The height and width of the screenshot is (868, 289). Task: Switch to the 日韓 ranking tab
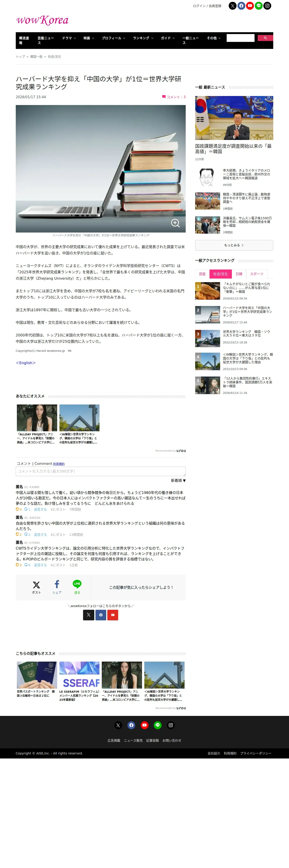239,274
